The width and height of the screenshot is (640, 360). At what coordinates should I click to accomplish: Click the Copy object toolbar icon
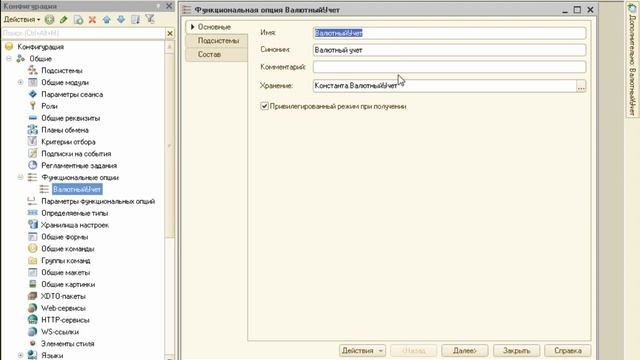click(x=78, y=19)
